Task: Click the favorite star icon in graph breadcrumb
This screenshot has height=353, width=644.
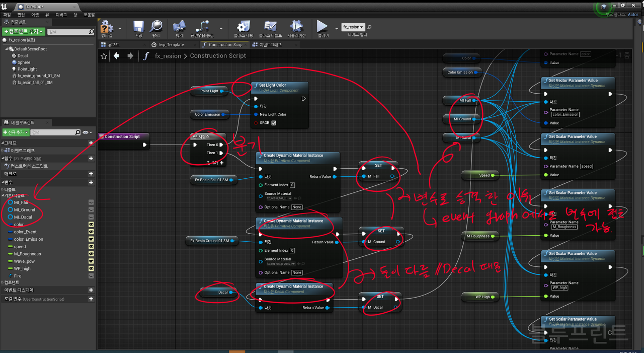Action: (x=104, y=56)
